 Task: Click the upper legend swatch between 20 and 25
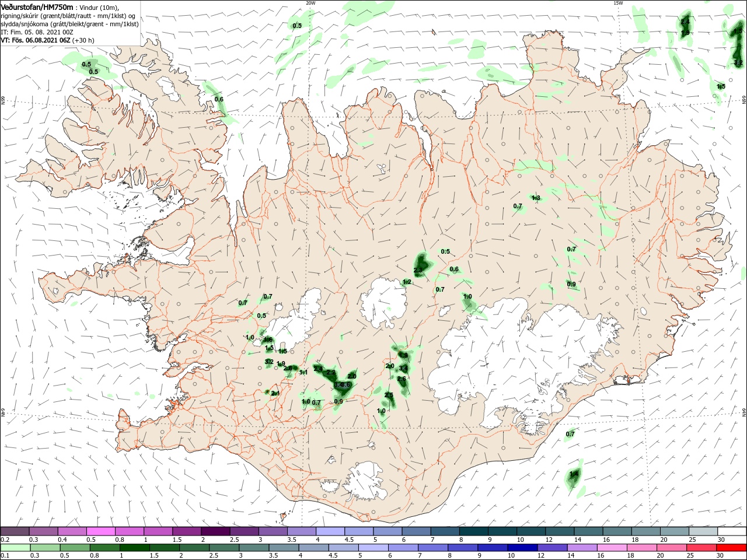pos(675,531)
